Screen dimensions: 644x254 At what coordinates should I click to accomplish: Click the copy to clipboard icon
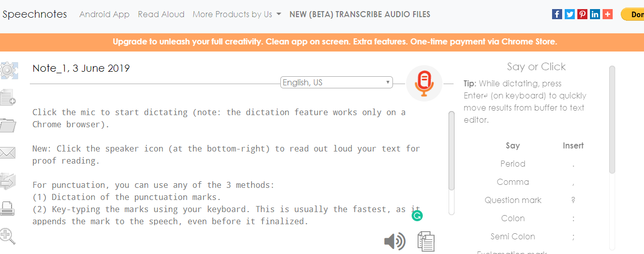426,241
